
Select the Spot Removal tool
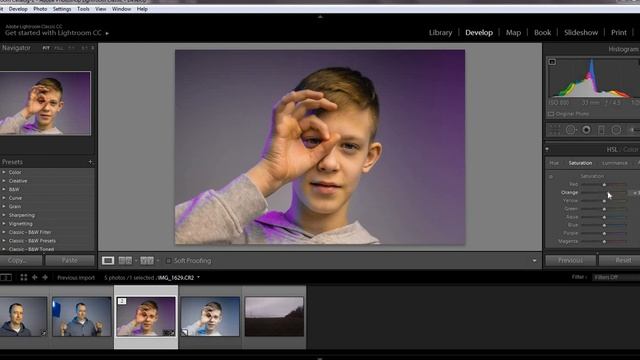(x=571, y=130)
